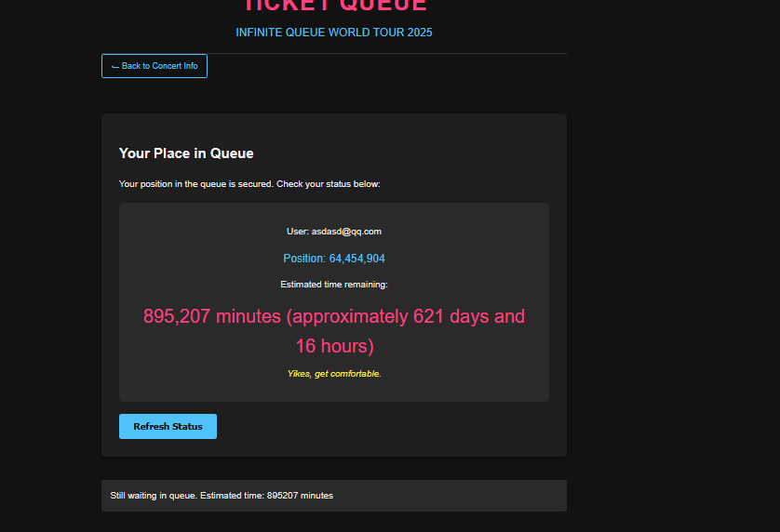Click the yellow Yikes, get comfortable message
Image resolution: width=780 pixels, height=532 pixels.
pyautogui.click(x=334, y=373)
